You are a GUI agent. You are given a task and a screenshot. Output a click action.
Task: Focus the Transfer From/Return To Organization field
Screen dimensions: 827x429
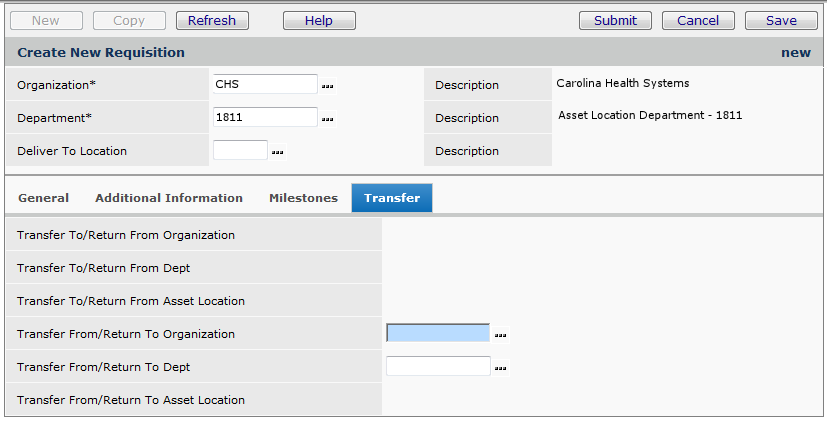438,334
